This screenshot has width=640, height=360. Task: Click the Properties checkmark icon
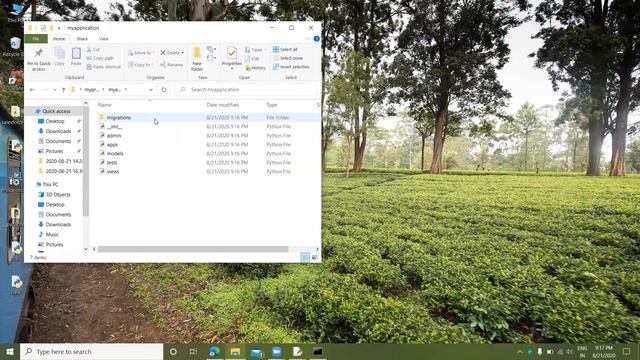click(232, 53)
